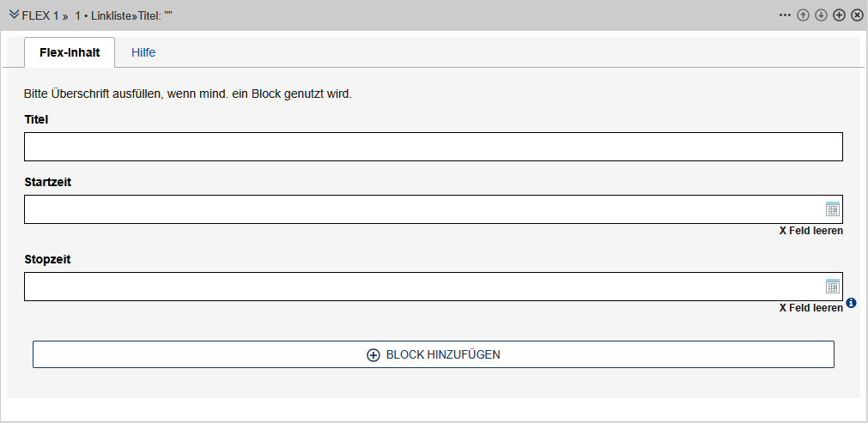Delete the FLEX 1 element with the X icon
The image size is (868, 423).
click(857, 15)
